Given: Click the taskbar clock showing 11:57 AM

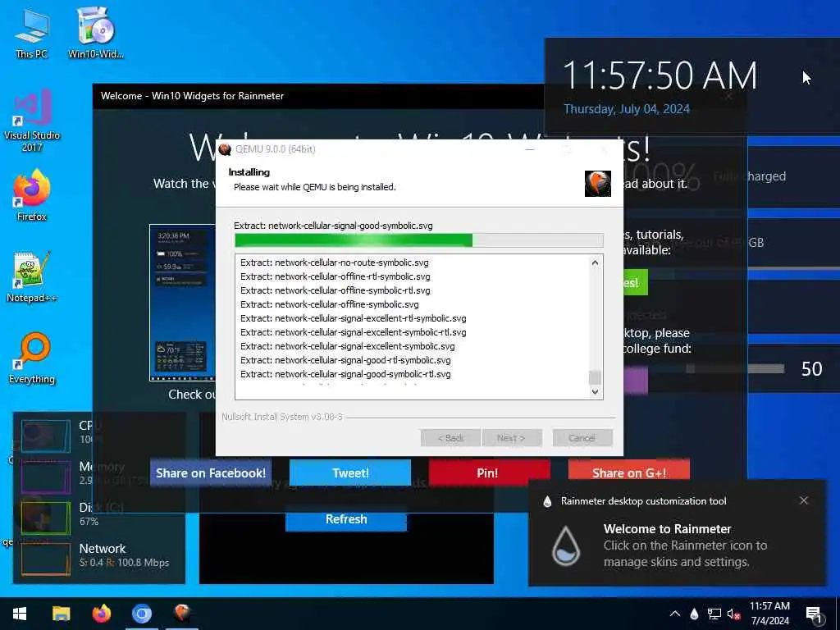Looking at the screenshot, I should 769,614.
